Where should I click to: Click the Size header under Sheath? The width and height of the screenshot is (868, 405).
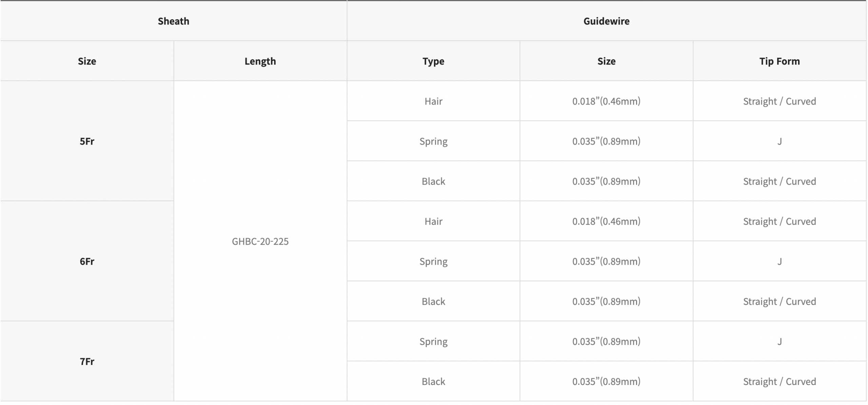click(87, 61)
